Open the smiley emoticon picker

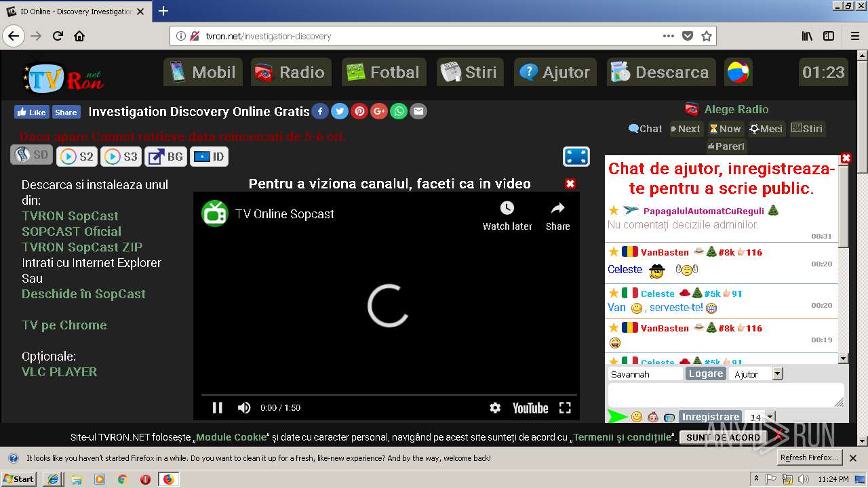tap(637, 417)
